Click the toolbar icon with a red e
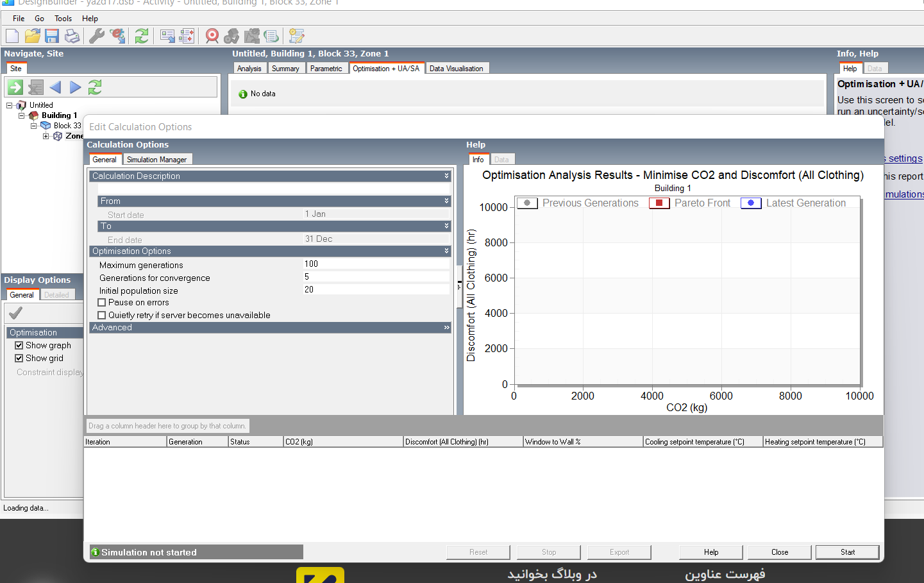The height and width of the screenshot is (583, 924). (117, 36)
